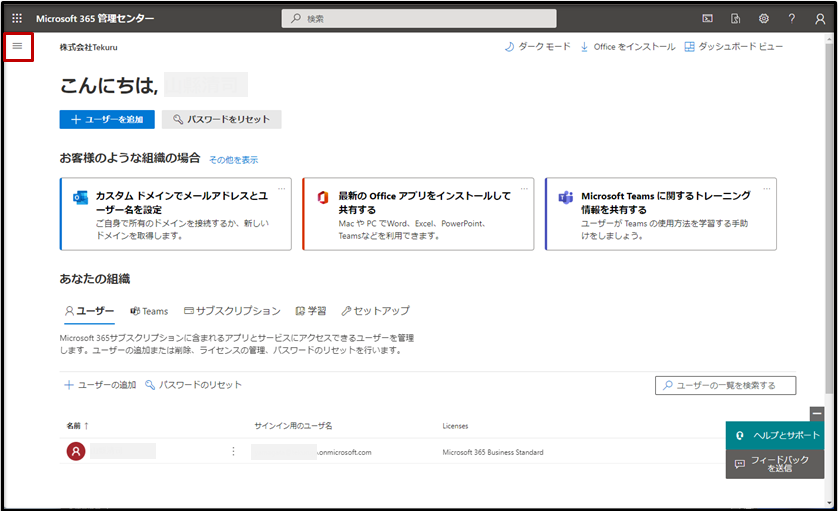This screenshot has width=838, height=511.
Task: Select the Teams tab
Action: [x=149, y=311]
